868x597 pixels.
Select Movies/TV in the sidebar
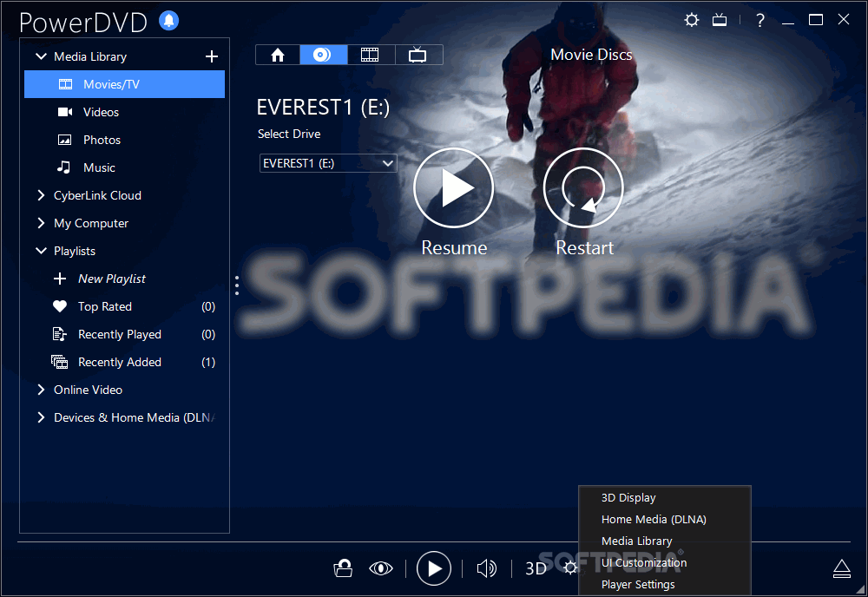pyautogui.click(x=124, y=84)
